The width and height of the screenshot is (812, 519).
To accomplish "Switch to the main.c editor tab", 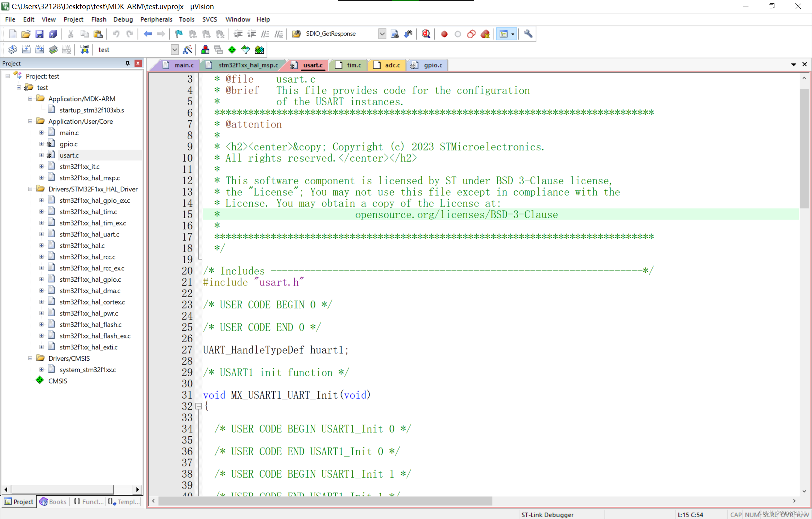I will [179, 65].
